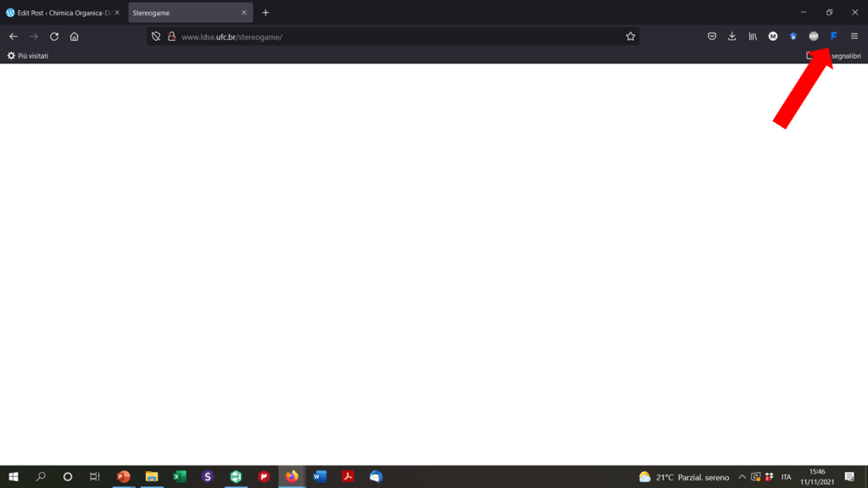Save page to Pocket
The height and width of the screenshot is (488, 868).
(711, 36)
